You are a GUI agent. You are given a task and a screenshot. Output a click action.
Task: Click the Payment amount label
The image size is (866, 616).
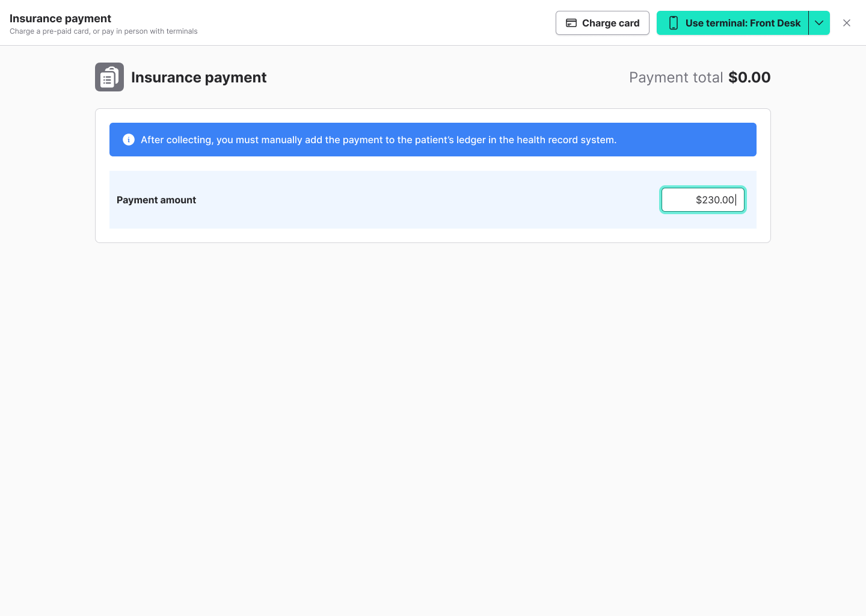coord(156,200)
